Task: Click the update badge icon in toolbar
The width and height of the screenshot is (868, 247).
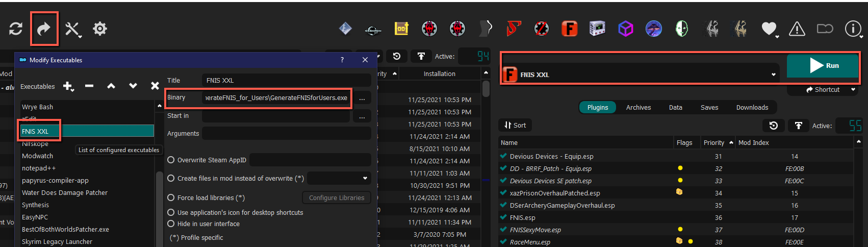Action: pos(825,29)
